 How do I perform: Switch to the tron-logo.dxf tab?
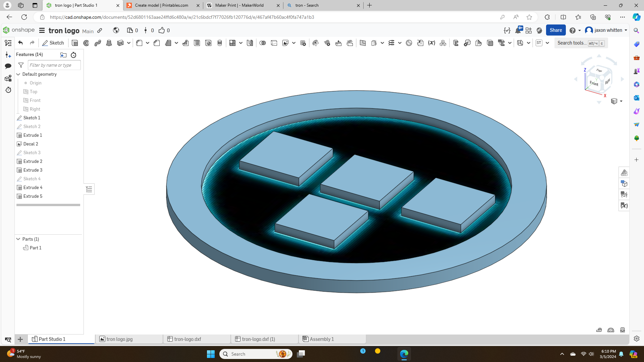197,339
